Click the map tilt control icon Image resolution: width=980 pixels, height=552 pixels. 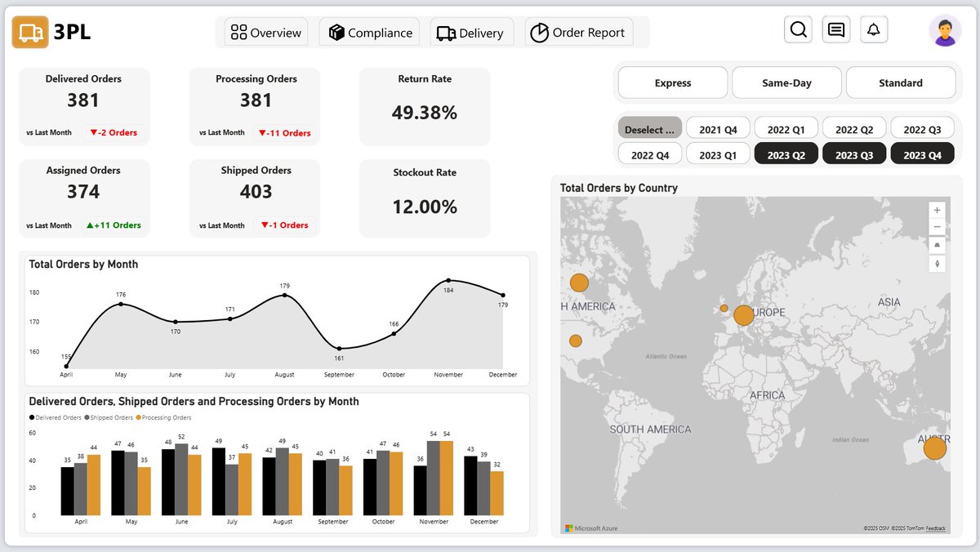[937, 245]
